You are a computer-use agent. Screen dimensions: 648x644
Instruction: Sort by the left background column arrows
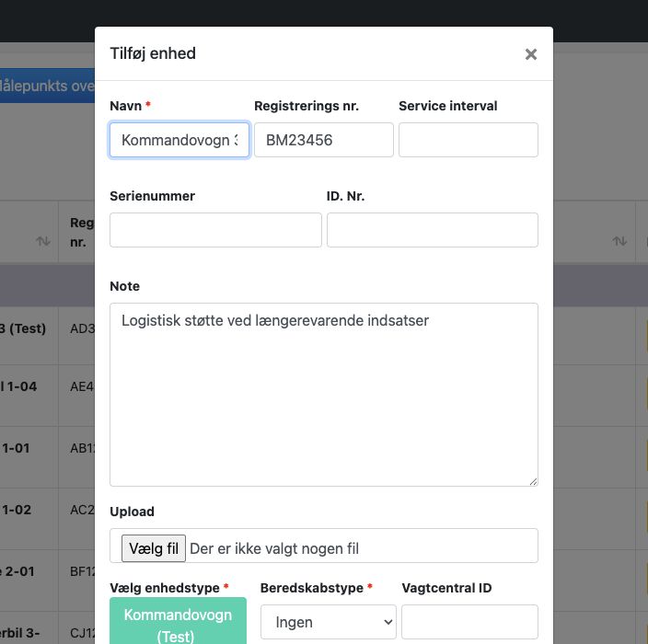[43, 241]
